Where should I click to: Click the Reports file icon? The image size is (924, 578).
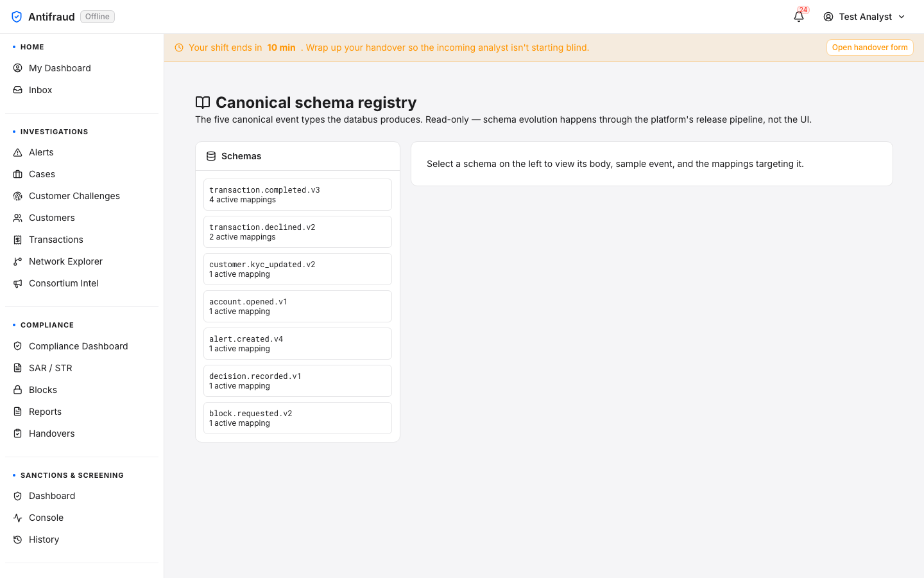coord(18,412)
